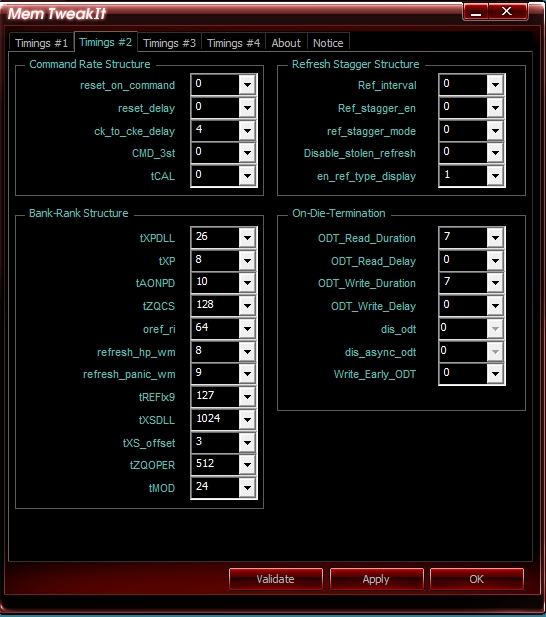Expand the reset_on_command dropdown

click(x=247, y=85)
